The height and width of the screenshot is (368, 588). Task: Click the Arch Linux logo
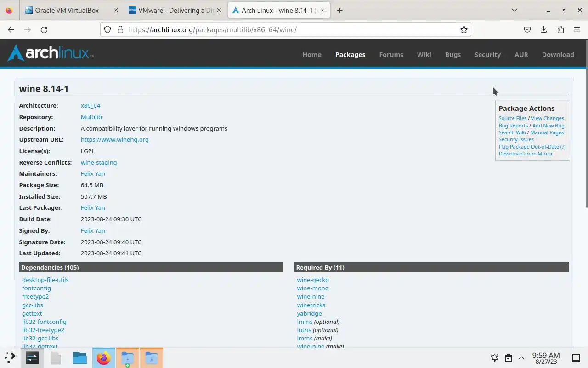[x=51, y=53]
